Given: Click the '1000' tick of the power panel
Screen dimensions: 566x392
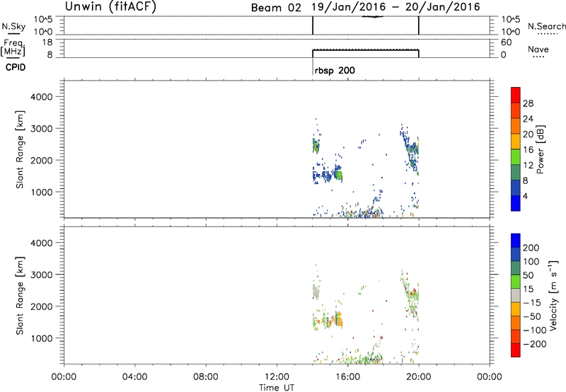Looking at the screenshot, I should 42,192.
